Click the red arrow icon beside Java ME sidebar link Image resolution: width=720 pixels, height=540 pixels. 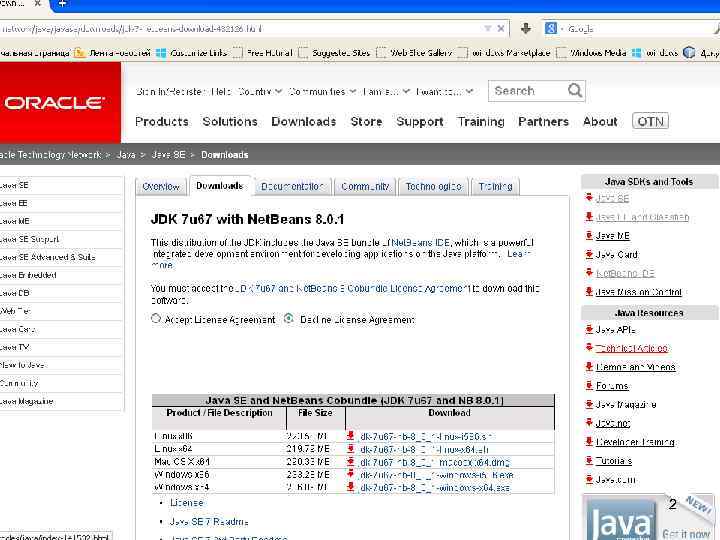(589, 236)
